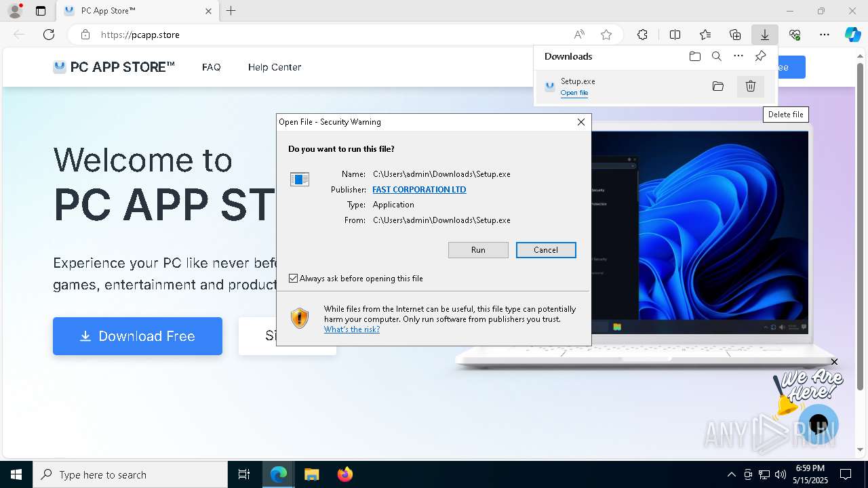The width and height of the screenshot is (868, 488).
Task: Open Browser essentials heart icon
Action: click(795, 35)
